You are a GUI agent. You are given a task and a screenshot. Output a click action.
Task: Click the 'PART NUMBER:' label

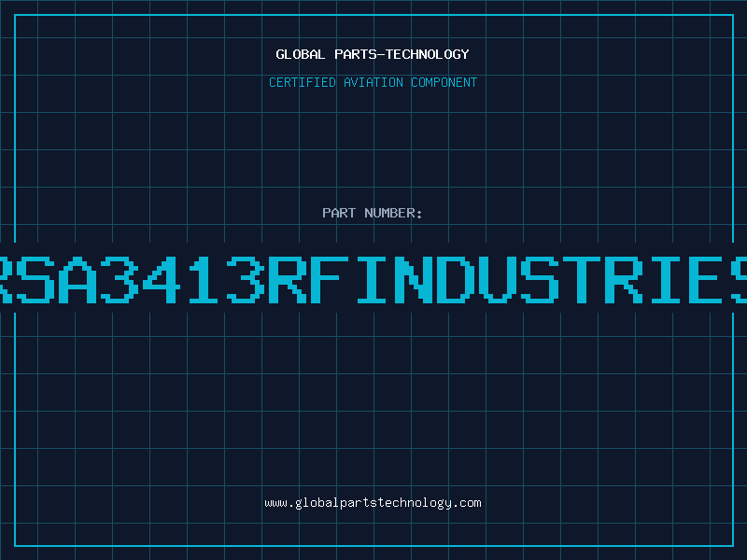(x=373, y=213)
